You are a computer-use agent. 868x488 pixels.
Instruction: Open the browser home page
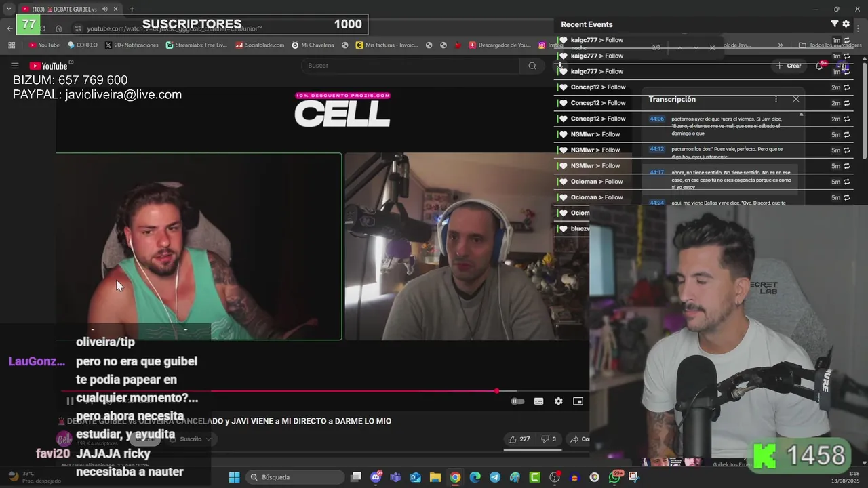coord(59,28)
